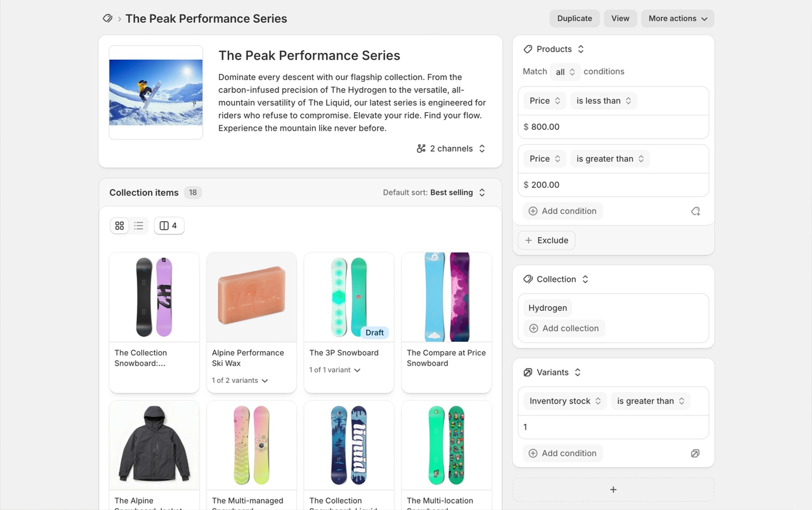Open the collection cover image
The image size is (812, 510).
click(x=156, y=92)
